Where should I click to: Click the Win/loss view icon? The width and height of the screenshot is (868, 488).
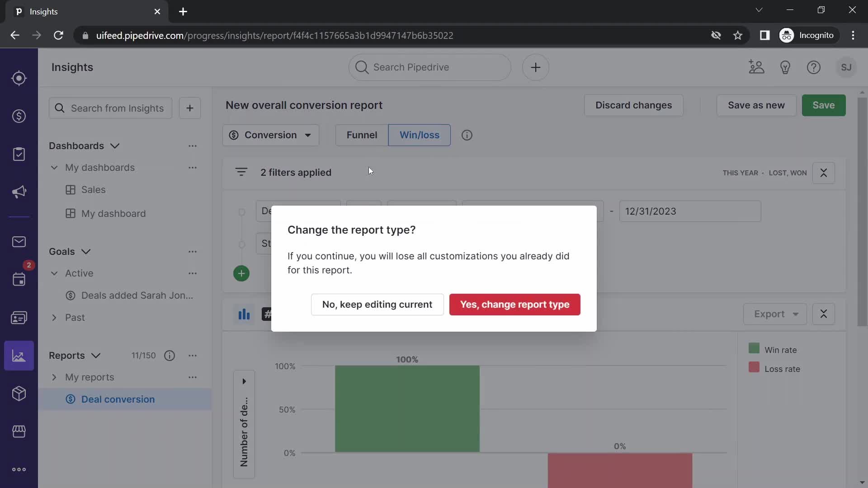click(x=419, y=134)
